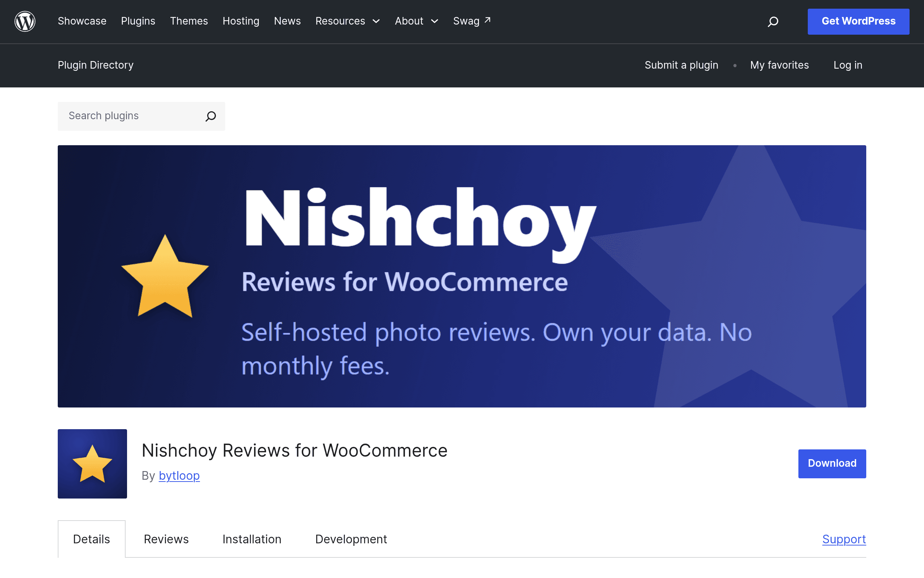Switch to the Reviews tab

[x=166, y=539]
